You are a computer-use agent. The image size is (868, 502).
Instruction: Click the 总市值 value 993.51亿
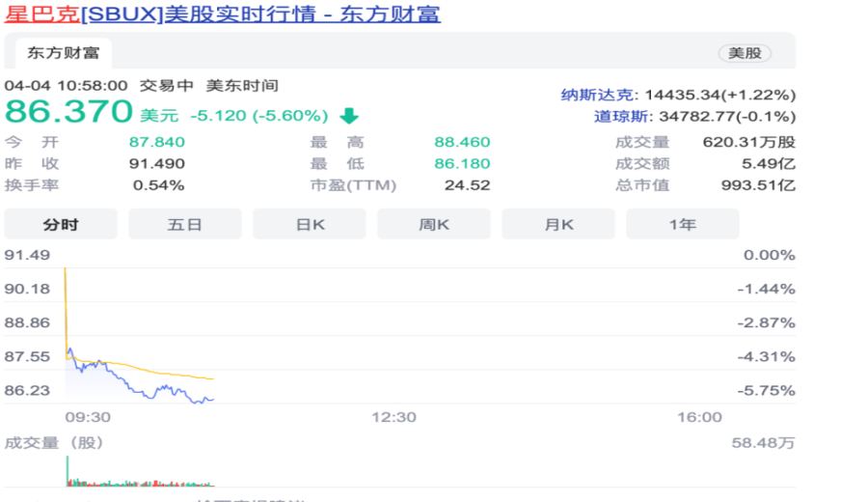(x=758, y=185)
